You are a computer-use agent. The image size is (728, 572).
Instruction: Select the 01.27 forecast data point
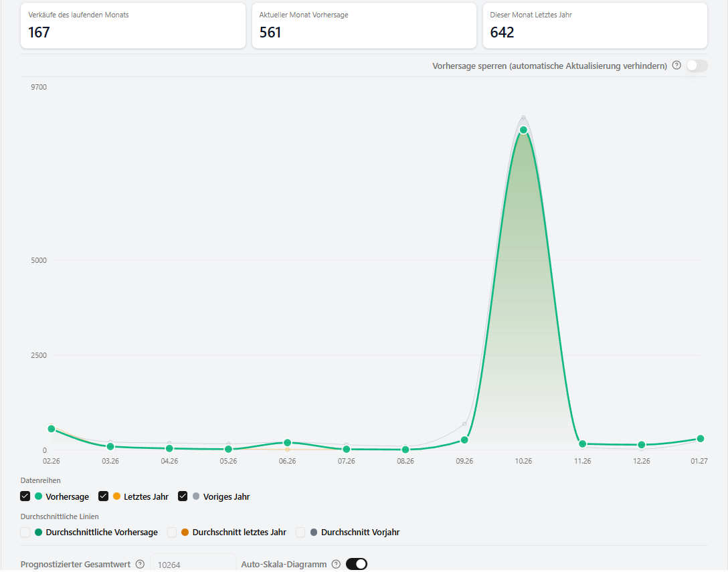click(701, 438)
